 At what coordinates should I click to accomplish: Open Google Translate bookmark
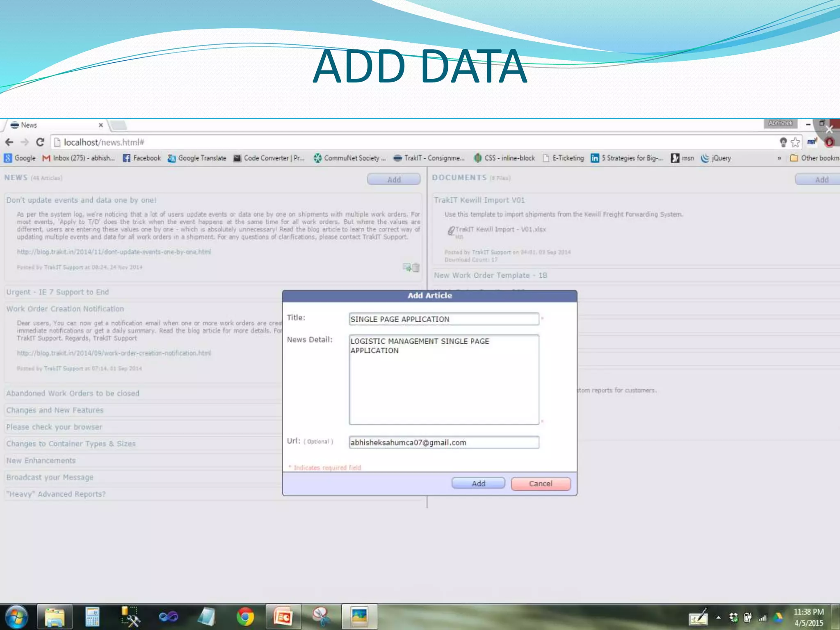[197, 158]
